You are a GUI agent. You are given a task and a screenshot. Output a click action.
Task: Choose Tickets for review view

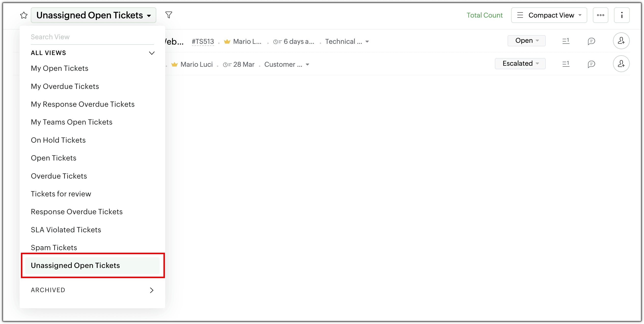61,194
